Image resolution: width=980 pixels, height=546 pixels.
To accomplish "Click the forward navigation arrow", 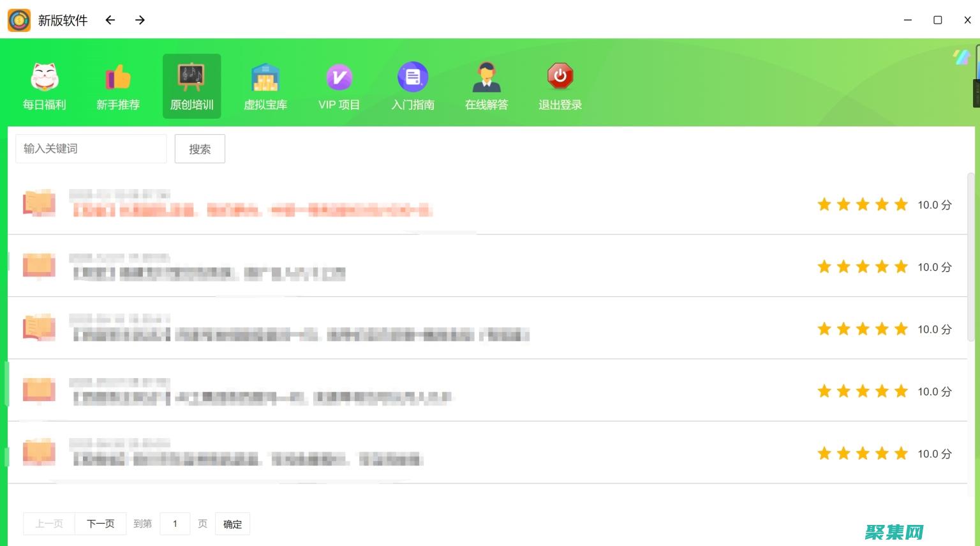I will click(x=139, y=20).
